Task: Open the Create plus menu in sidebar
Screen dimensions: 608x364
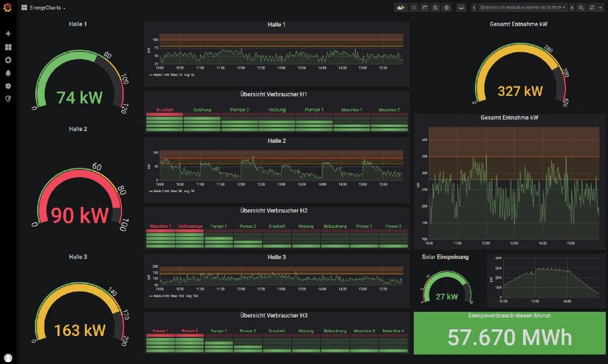Action: pos(8,33)
